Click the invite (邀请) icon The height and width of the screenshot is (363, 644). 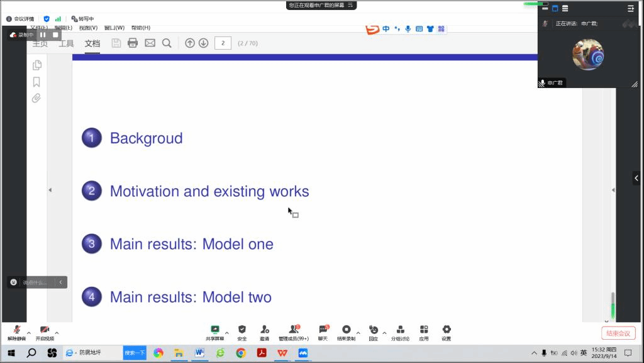tap(265, 330)
